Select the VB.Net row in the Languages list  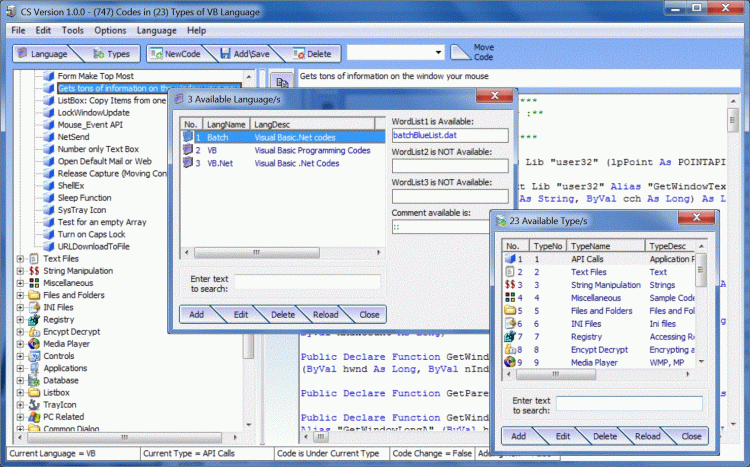click(x=283, y=163)
